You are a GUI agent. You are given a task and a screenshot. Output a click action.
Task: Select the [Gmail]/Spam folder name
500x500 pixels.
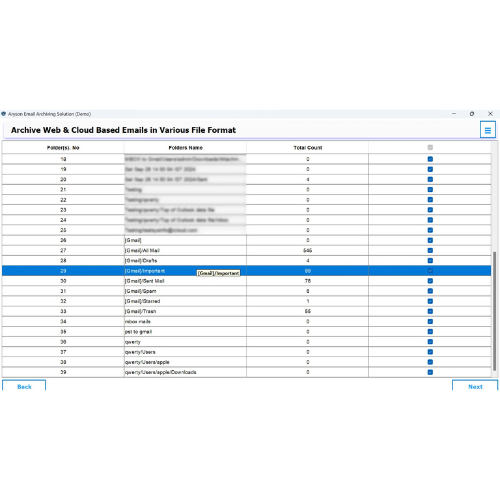coord(141,291)
